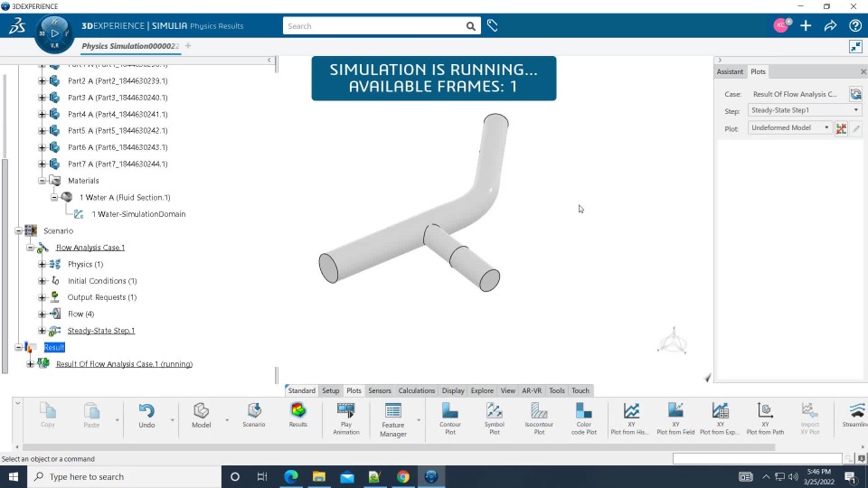Expand the Physics (1) tree node

pyautogui.click(x=42, y=265)
